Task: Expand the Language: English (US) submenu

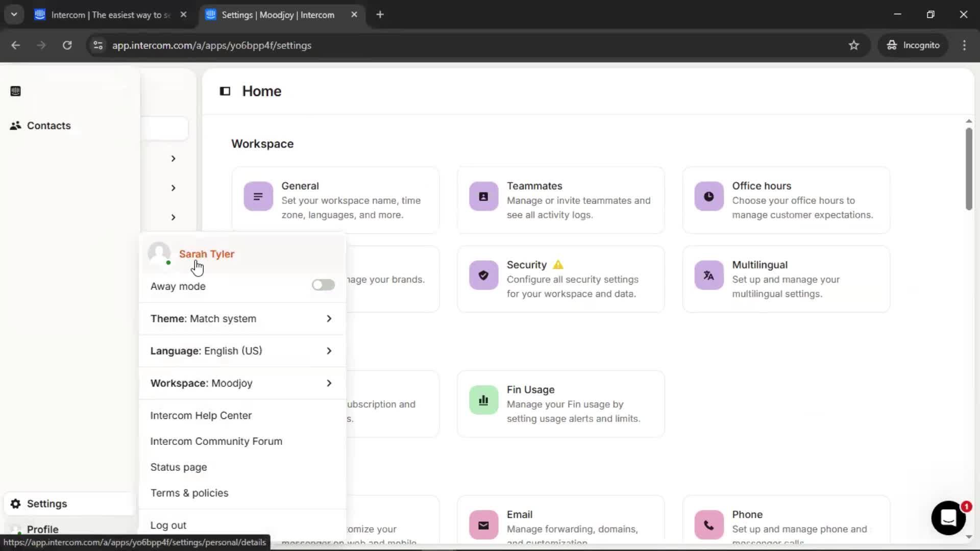Action: coord(242,351)
